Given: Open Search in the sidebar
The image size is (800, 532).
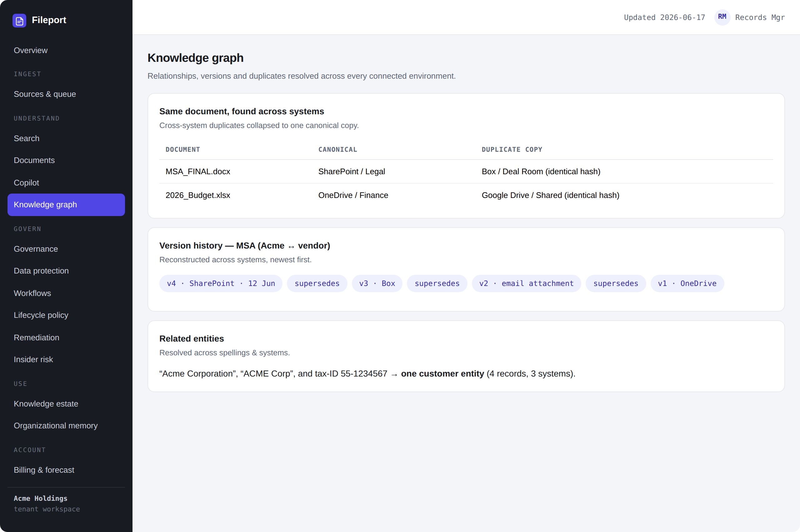Looking at the screenshot, I should pyautogui.click(x=66, y=138).
